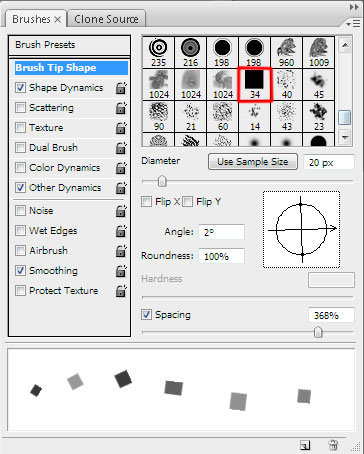Image resolution: width=364 pixels, height=454 pixels.
Task: Toggle lock icon next to Color Dynamics
Action: (x=121, y=168)
